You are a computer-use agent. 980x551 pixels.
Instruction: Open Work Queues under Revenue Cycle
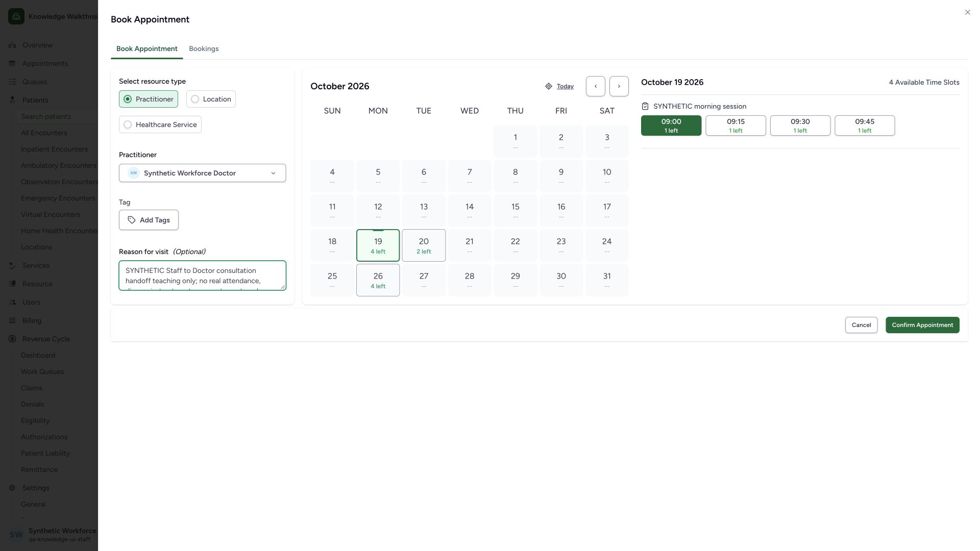[x=42, y=371]
